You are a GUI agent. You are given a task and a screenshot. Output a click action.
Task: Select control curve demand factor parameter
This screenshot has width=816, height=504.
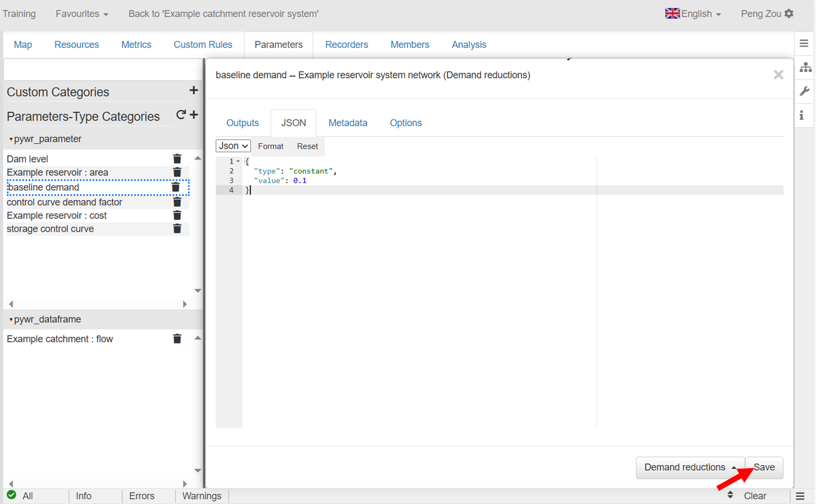pyautogui.click(x=65, y=202)
